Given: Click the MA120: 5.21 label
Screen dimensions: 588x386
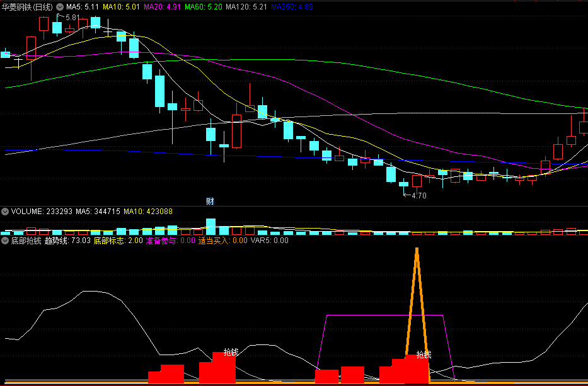Looking at the screenshot, I should point(246,7).
